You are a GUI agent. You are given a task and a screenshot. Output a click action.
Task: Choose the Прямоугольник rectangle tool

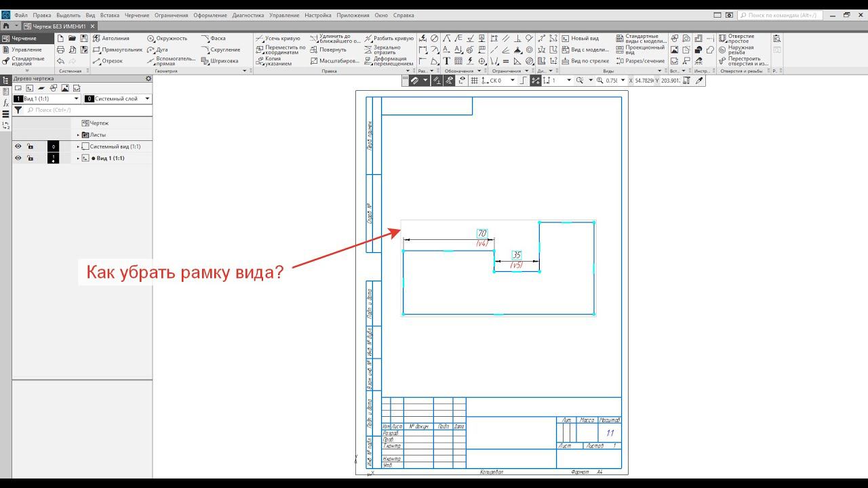tap(117, 49)
